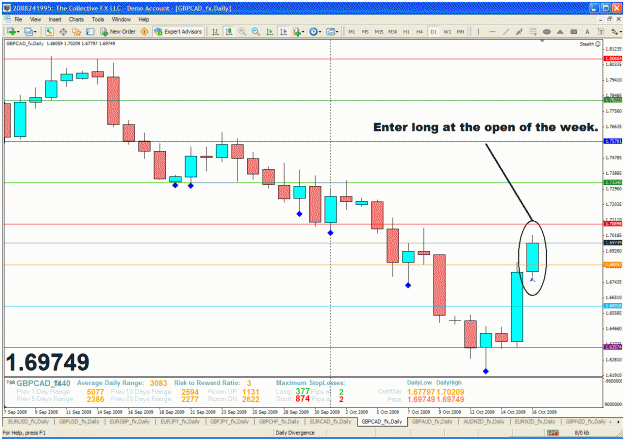This screenshot has height=439, width=625.
Task: Expand the Templates dropdown arrow
Action: tap(337, 32)
